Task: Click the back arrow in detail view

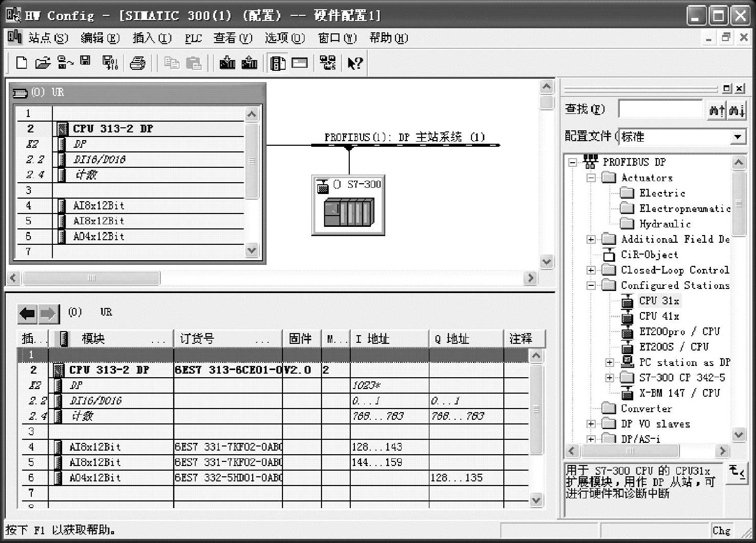Action: [x=27, y=313]
